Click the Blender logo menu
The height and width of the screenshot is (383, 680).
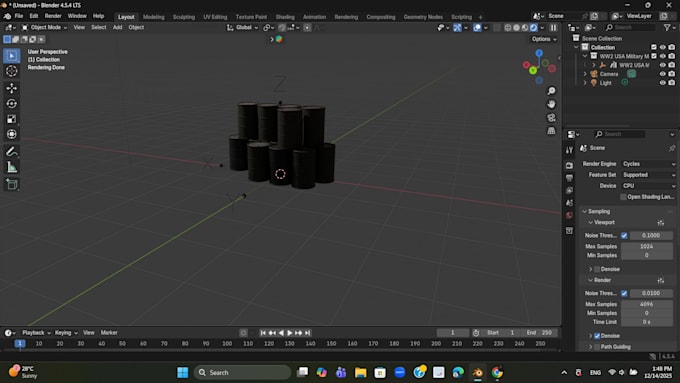[x=7, y=16]
